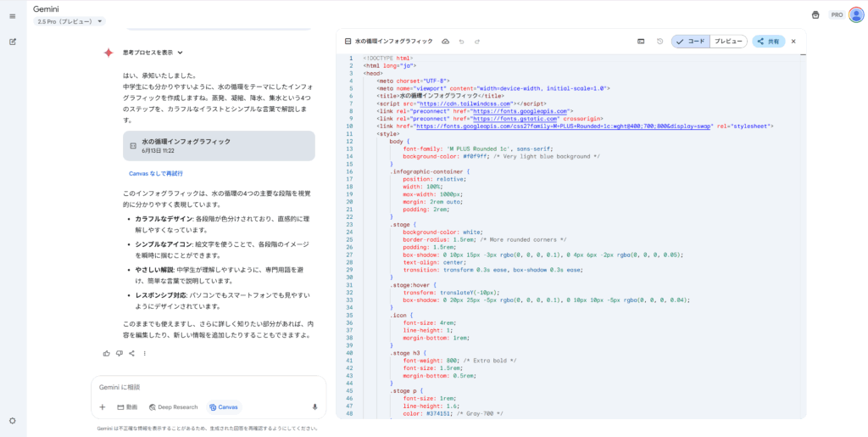Click the body { line in code

tap(400, 141)
